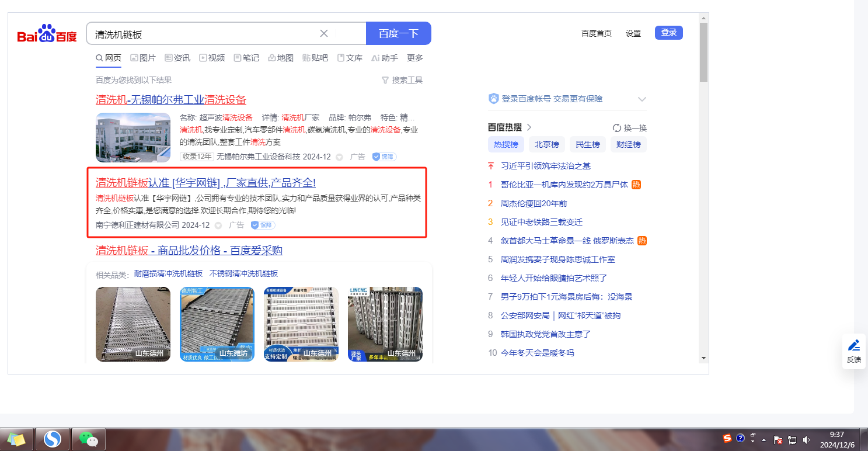This screenshot has height=451, width=868.
Task: Click the scrollbar down arrow
Action: coord(703,358)
